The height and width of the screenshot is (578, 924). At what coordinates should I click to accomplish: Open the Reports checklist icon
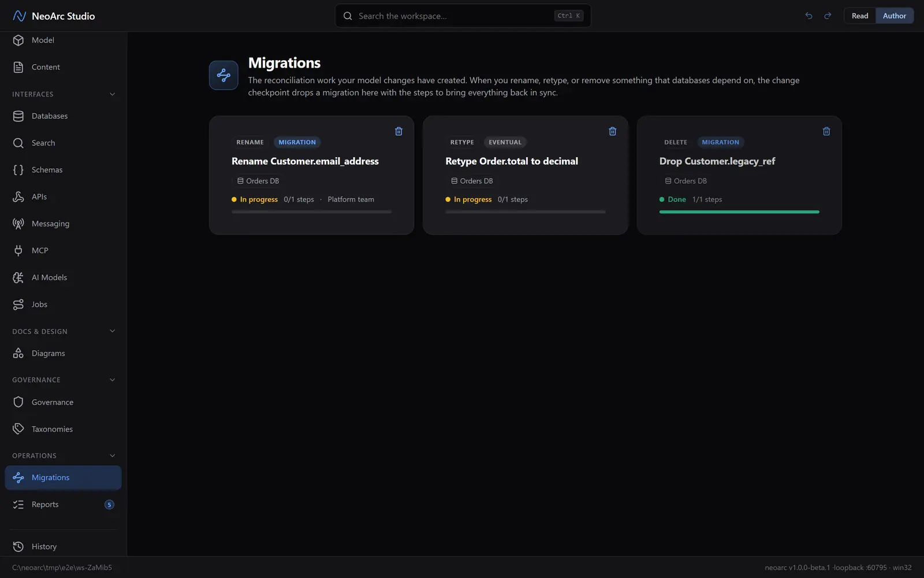click(18, 505)
